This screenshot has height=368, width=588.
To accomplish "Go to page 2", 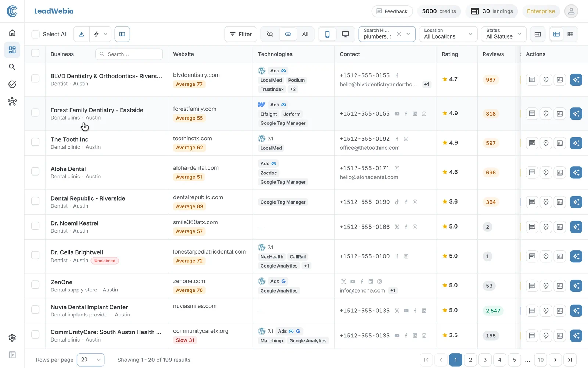I will [x=470, y=360].
